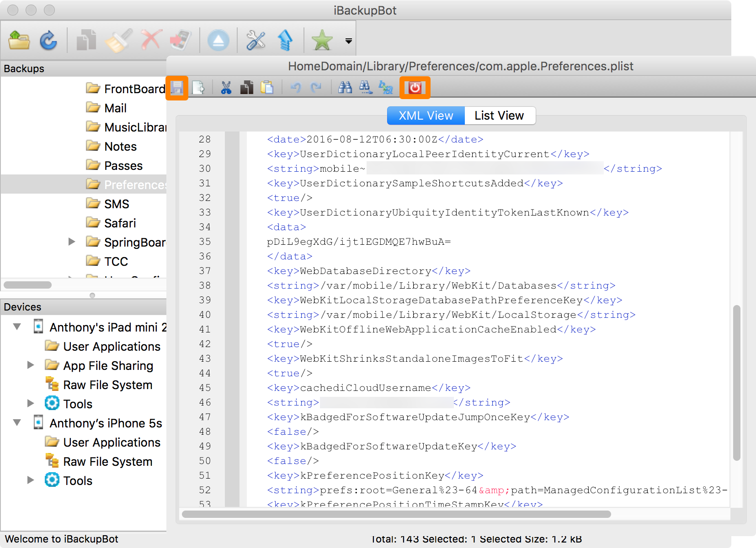Image resolution: width=756 pixels, height=548 pixels.
Task: Expand Tools under iPad mini 2
Action: click(x=31, y=403)
